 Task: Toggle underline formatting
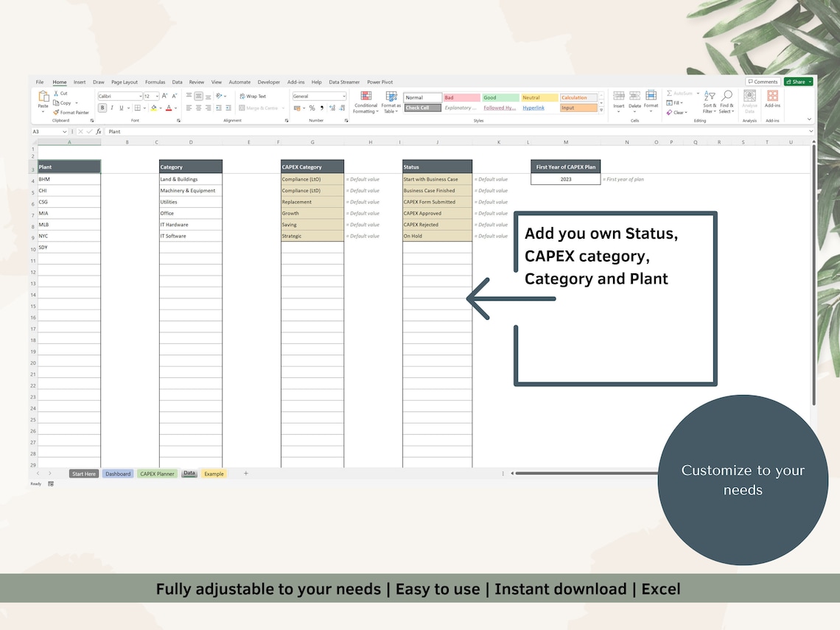(121, 107)
